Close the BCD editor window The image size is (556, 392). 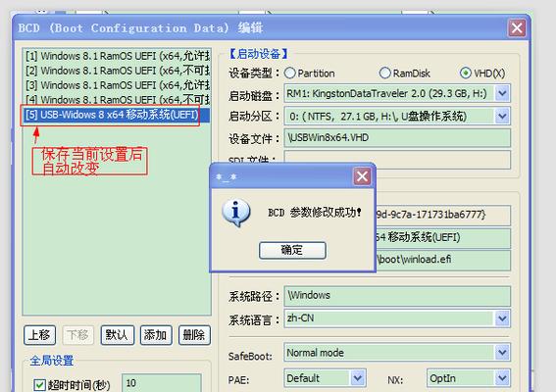[x=517, y=27]
